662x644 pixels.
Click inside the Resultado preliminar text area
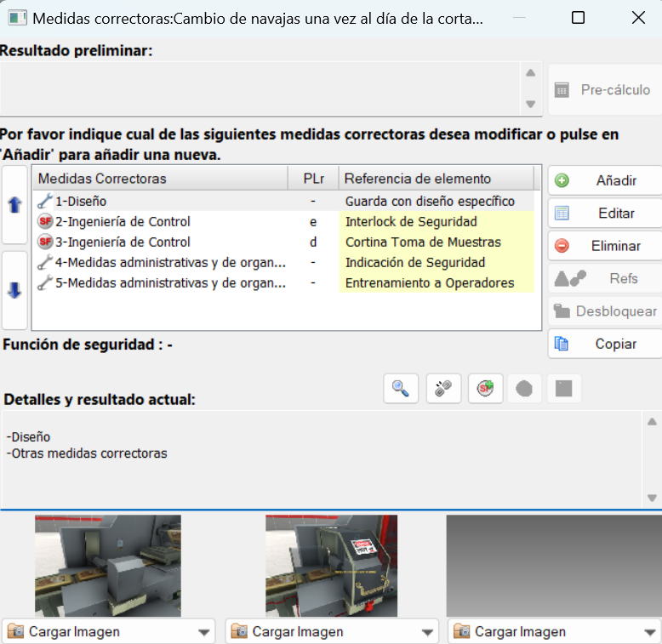click(x=260, y=88)
